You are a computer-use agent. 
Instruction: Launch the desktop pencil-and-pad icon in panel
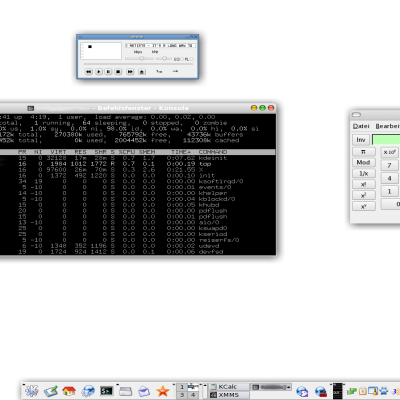[x=51, y=391]
